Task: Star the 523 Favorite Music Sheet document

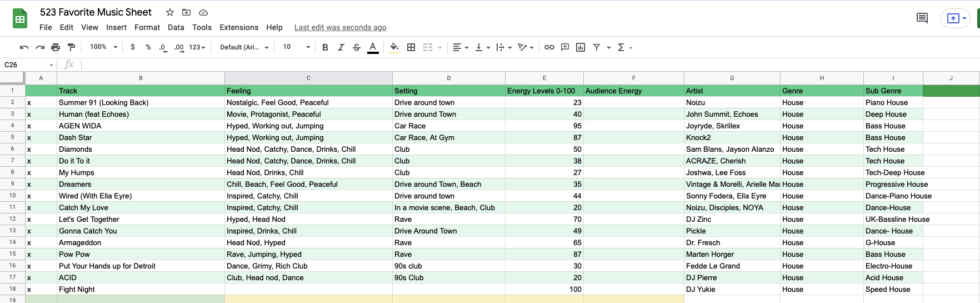Action: click(x=170, y=12)
